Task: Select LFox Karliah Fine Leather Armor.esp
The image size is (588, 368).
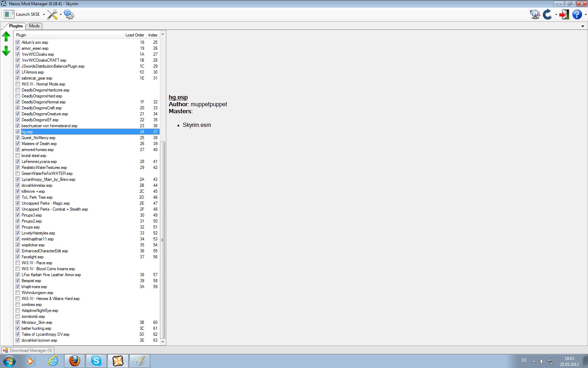Action: (87, 275)
